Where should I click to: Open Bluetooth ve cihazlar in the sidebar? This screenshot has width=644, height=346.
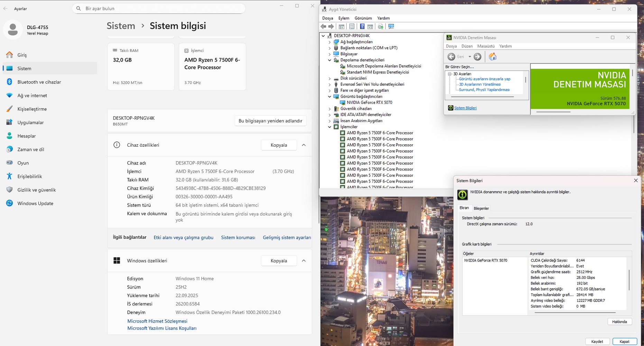coord(39,82)
